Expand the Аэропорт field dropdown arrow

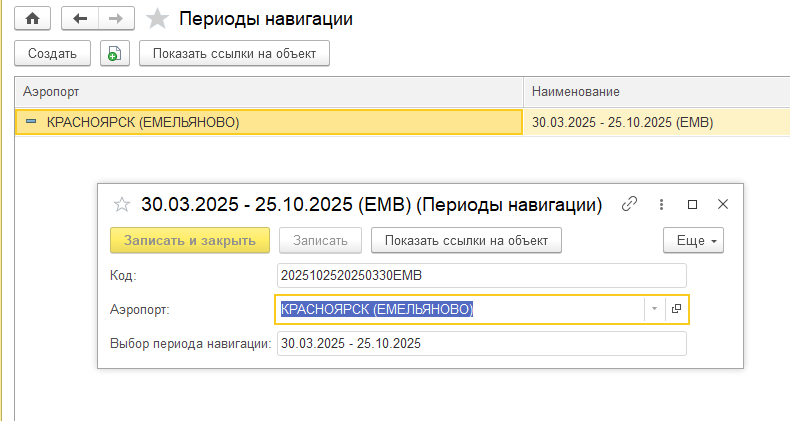click(654, 309)
